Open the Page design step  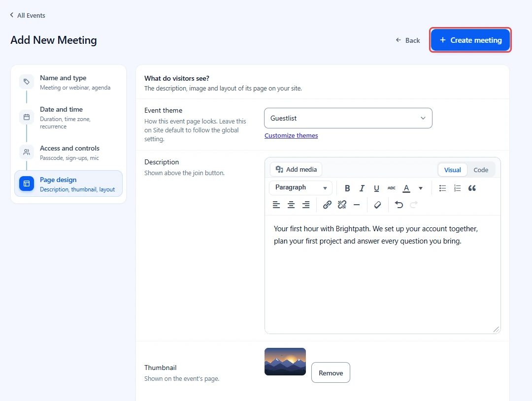[x=68, y=184]
